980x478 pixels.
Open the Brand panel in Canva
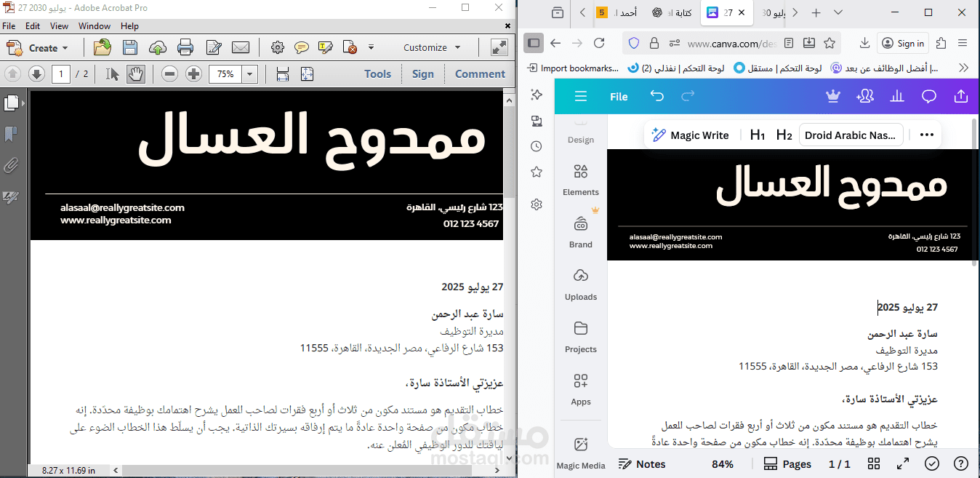pyautogui.click(x=581, y=231)
